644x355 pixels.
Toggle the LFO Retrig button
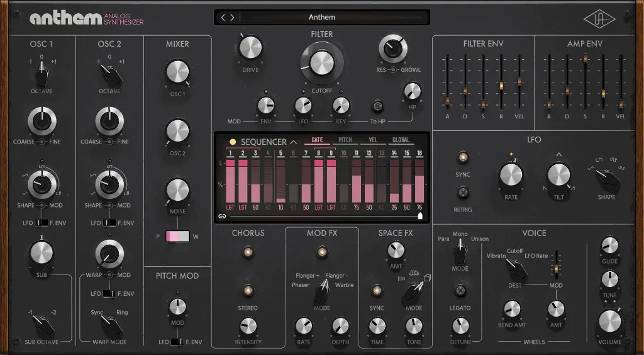coord(463,192)
